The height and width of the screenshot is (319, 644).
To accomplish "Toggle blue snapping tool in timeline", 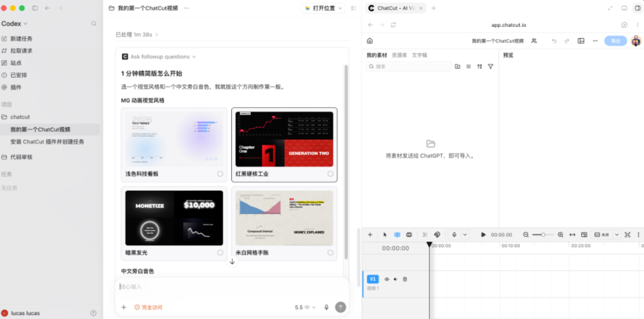I will [397, 235].
